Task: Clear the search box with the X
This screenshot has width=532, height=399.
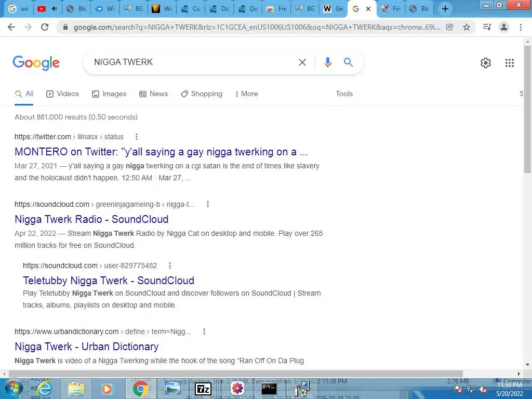Action: 302,62
